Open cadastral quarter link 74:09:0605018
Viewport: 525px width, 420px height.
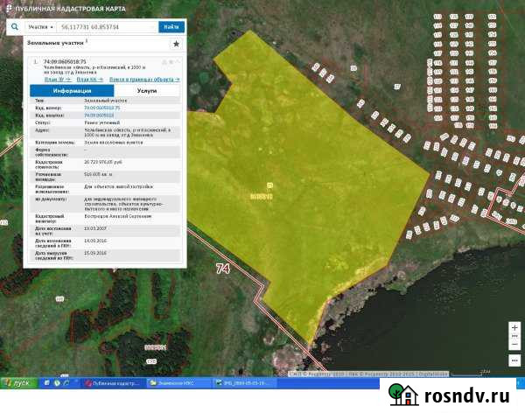coord(99,115)
